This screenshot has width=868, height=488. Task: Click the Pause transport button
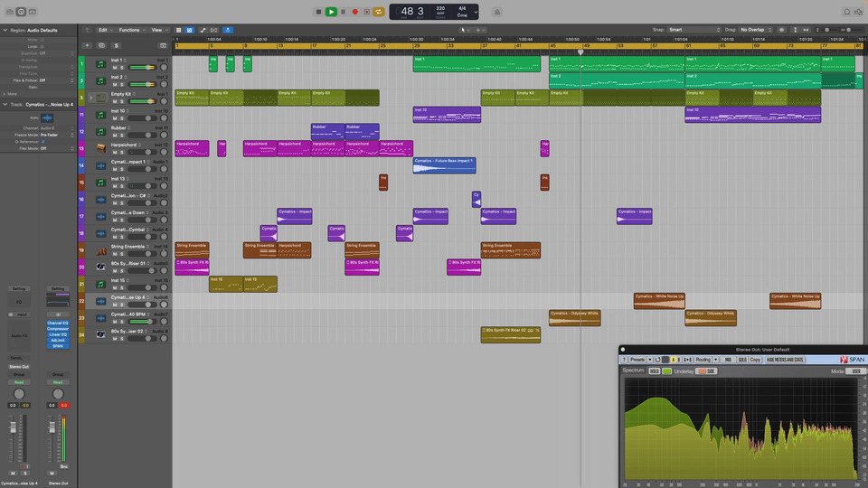344,12
